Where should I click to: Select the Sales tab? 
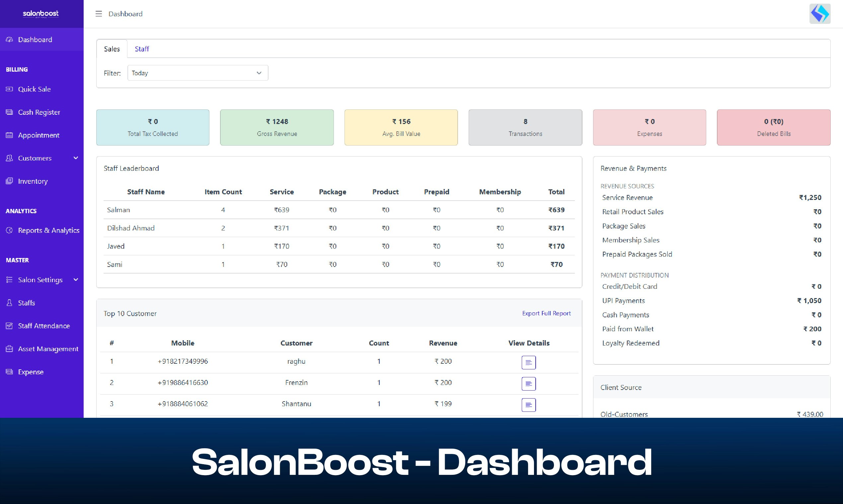tap(112, 48)
